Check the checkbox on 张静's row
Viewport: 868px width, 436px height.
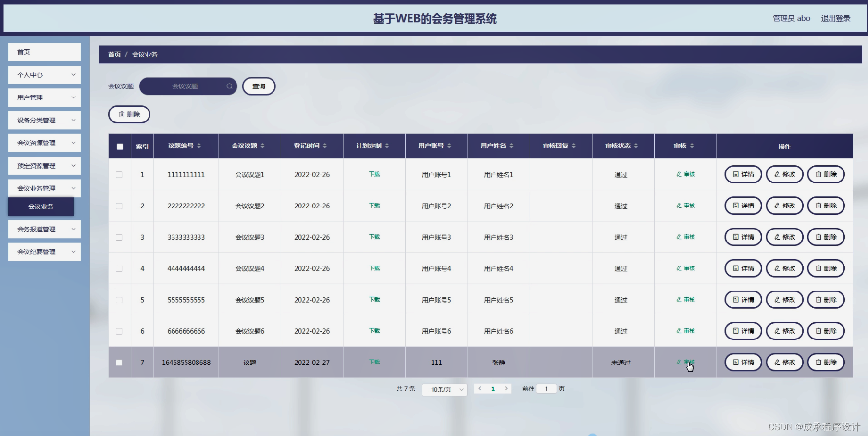click(119, 363)
